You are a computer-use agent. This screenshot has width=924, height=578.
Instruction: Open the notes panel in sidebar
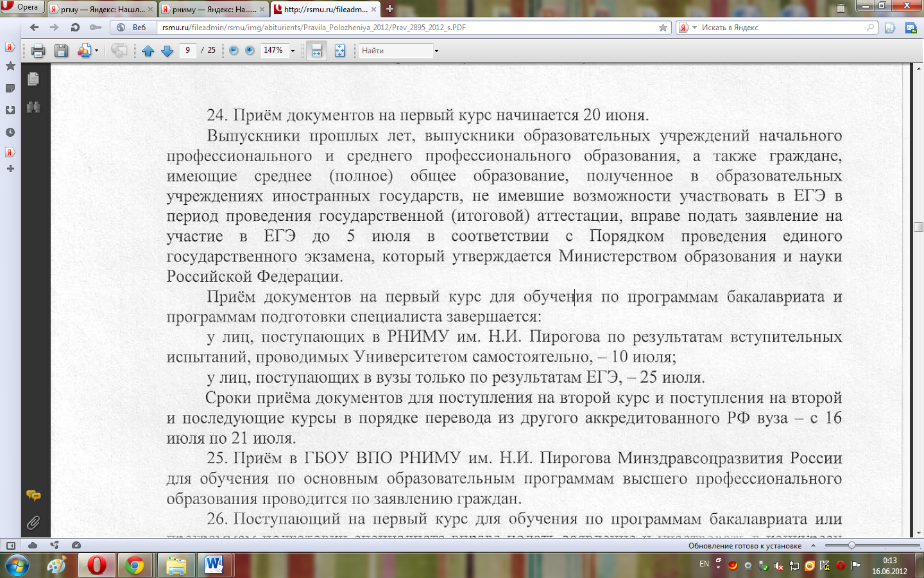click(10, 88)
